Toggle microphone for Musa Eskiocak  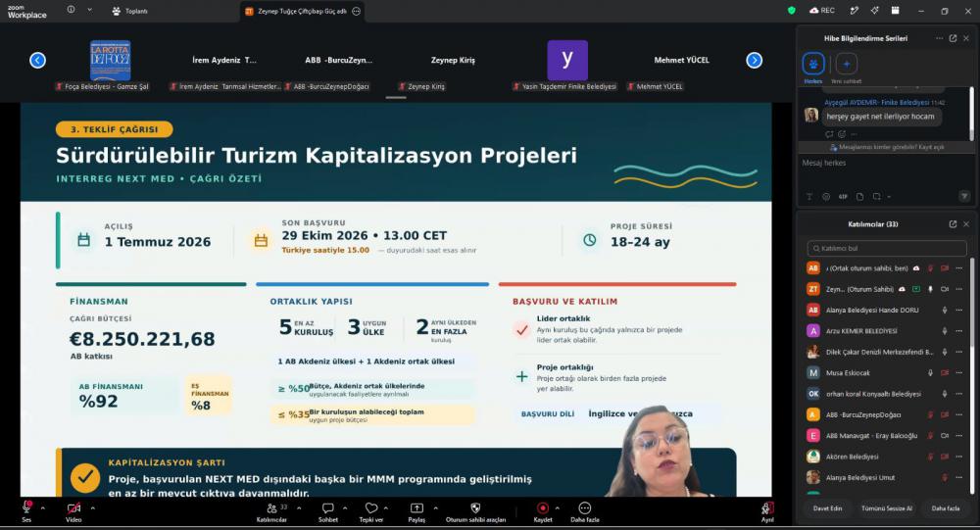pos(931,373)
